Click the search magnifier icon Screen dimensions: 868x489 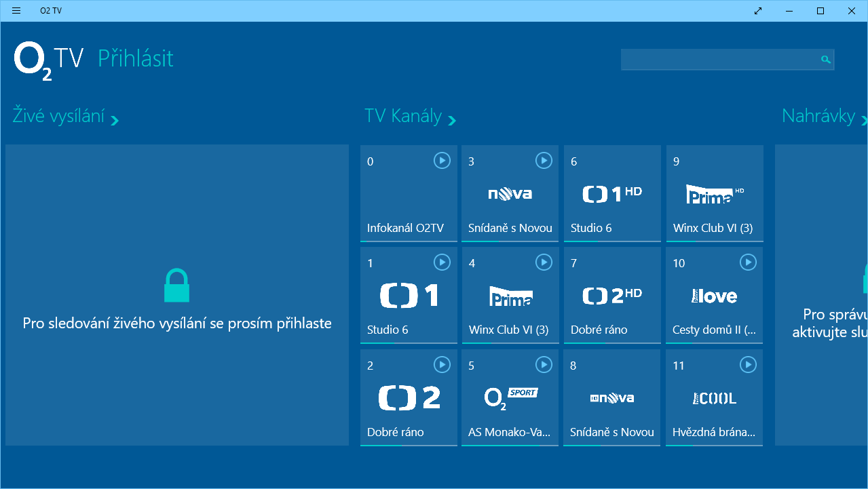825,59
